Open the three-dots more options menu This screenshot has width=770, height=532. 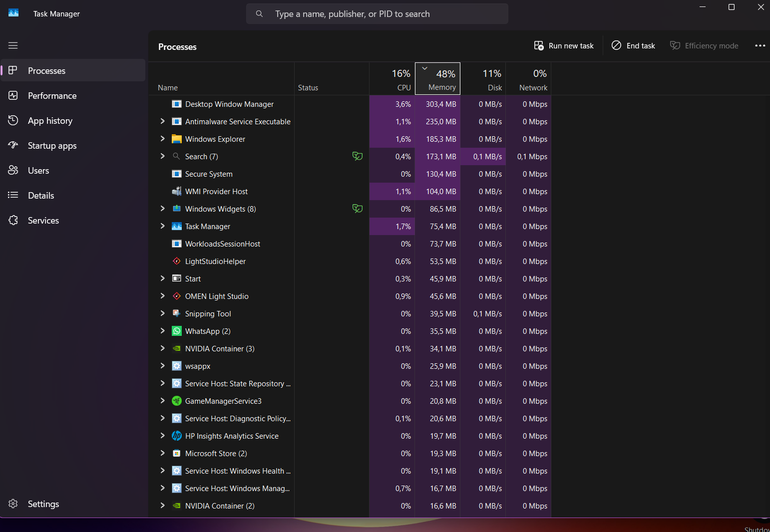point(760,45)
